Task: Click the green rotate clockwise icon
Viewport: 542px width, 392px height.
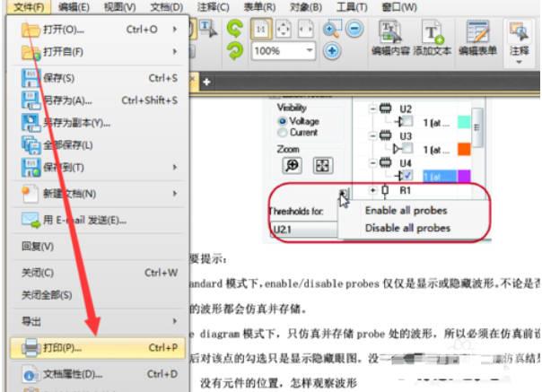Action: coord(235,51)
